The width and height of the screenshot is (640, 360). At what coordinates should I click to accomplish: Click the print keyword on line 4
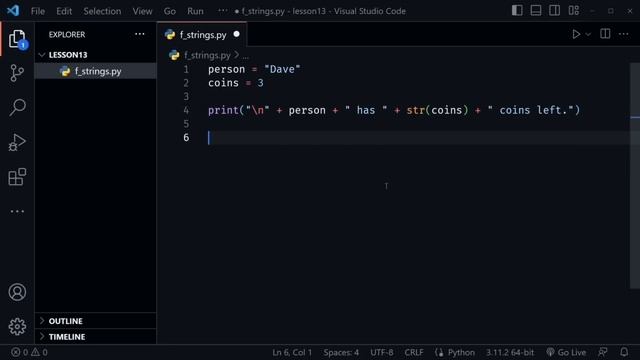pos(223,110)
